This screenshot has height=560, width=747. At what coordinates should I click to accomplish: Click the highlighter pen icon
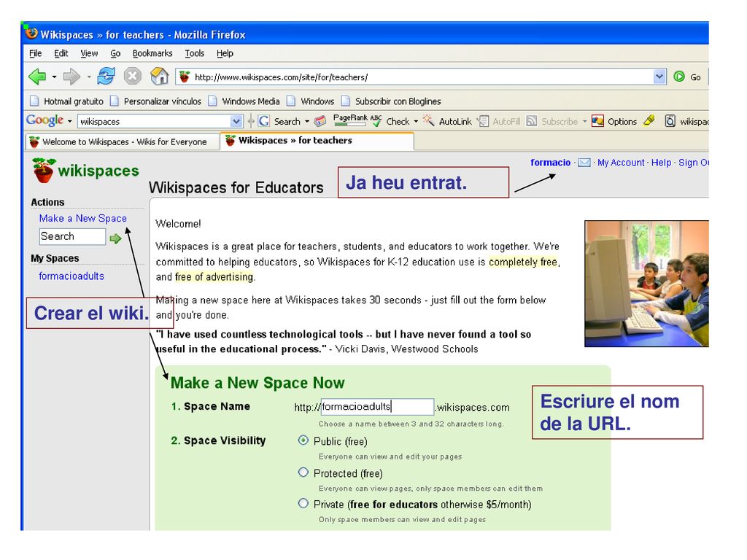[x=649, y=120]
